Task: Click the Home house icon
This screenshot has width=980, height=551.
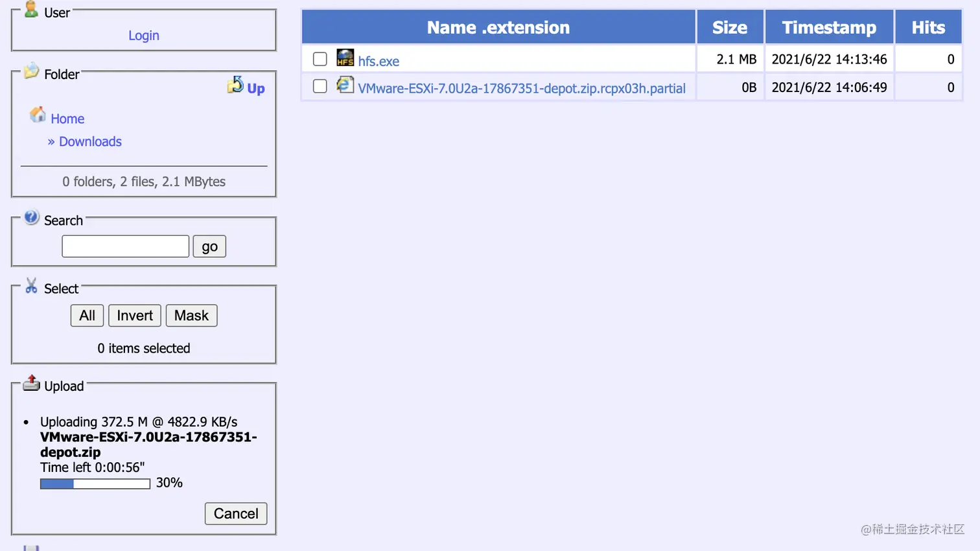Action: tap(38, 115)
